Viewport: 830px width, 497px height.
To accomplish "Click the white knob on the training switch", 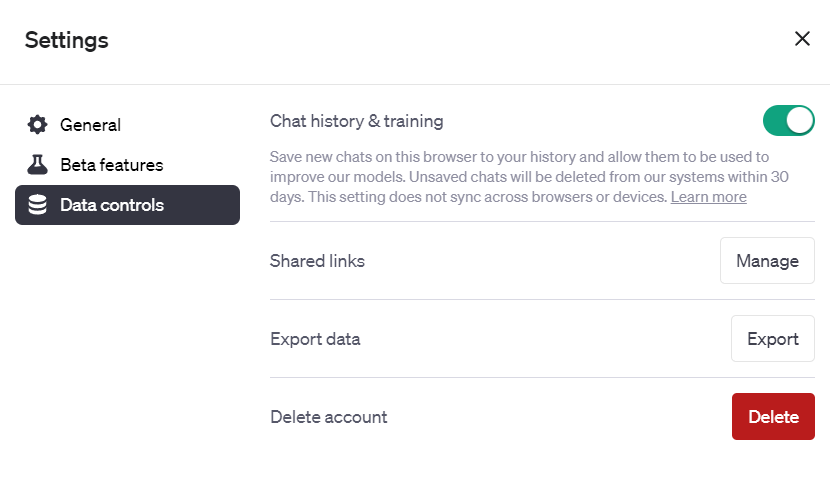I will coord(800,121).
